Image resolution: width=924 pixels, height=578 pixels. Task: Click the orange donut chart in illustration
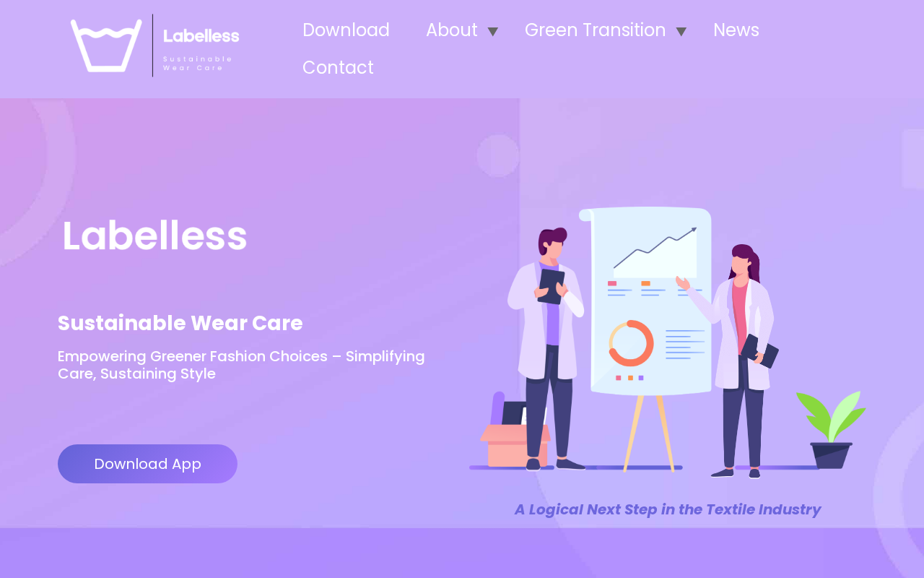[631, 343]
